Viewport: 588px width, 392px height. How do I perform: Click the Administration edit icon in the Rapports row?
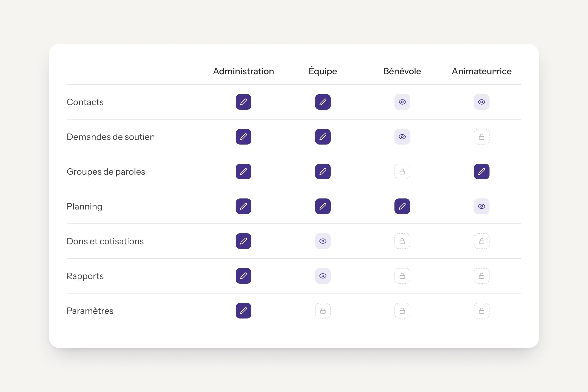(x=243, y=275)
